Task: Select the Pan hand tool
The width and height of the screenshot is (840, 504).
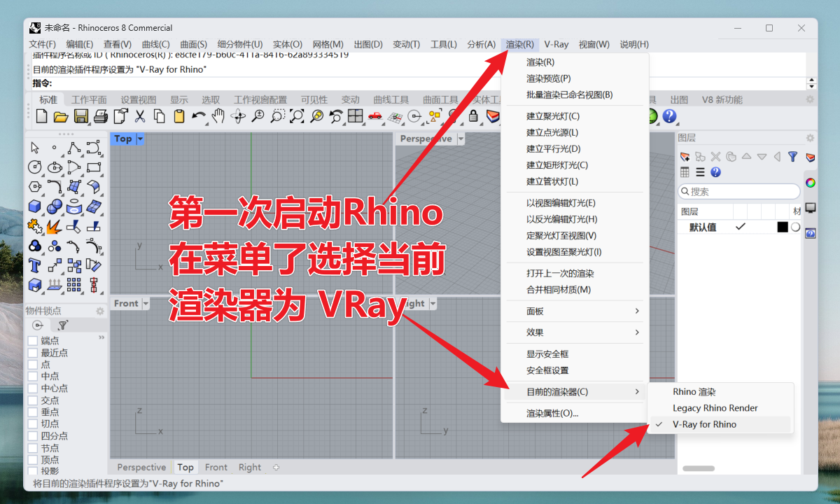Action: 218,116
